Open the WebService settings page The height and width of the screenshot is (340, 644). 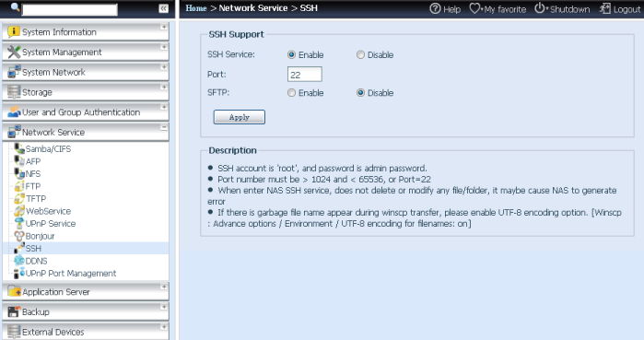coord(48,211)
